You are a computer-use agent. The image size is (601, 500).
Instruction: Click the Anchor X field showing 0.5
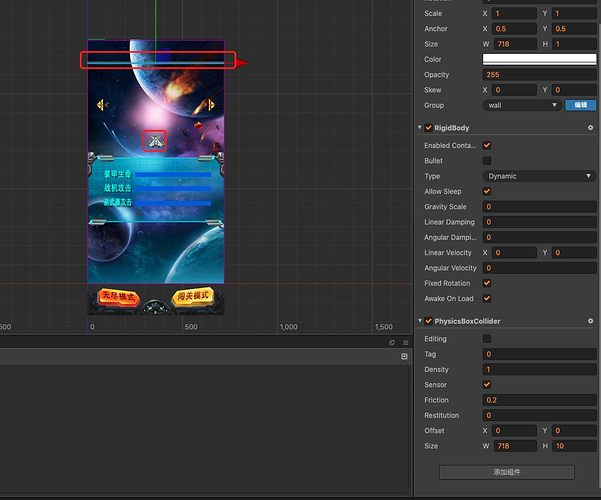[x=514, y=29]
